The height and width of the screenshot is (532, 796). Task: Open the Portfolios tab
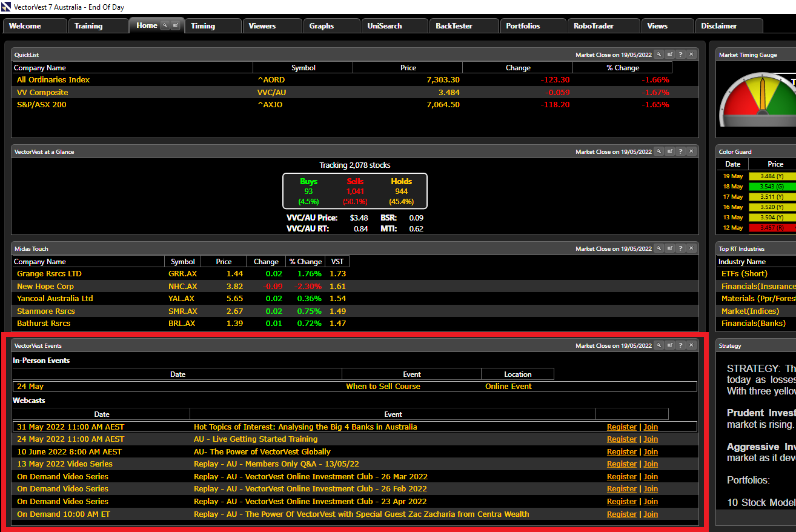[533, 26]
